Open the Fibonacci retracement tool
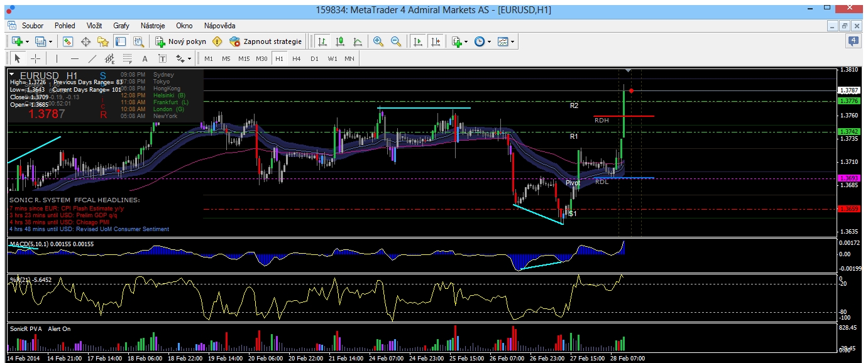The image size is (868, 363). (x=129, y=59)
